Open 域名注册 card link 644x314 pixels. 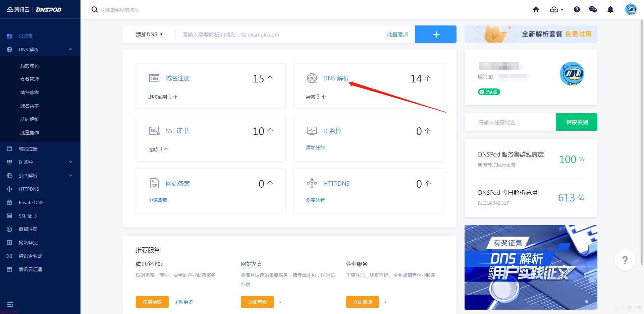coord(178,78)
